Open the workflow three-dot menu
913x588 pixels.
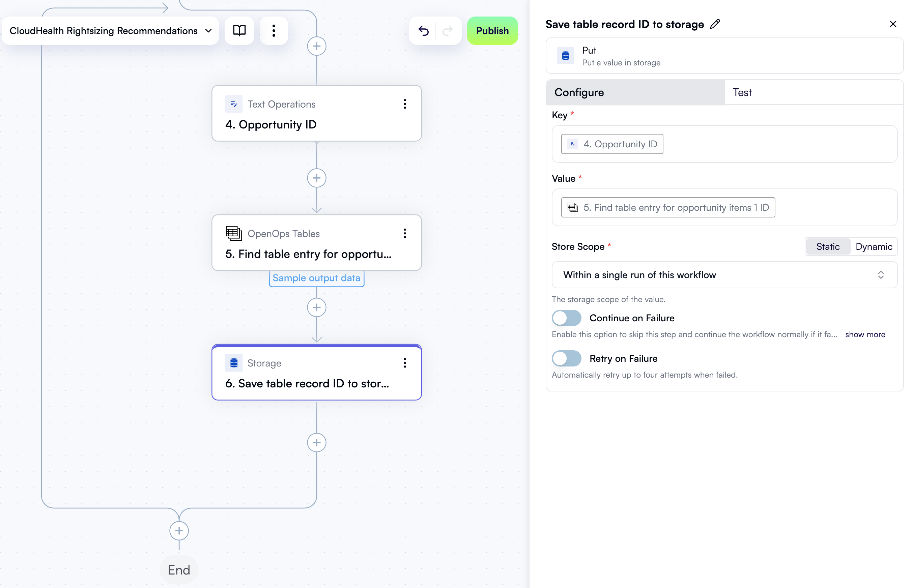coord(274,31)
